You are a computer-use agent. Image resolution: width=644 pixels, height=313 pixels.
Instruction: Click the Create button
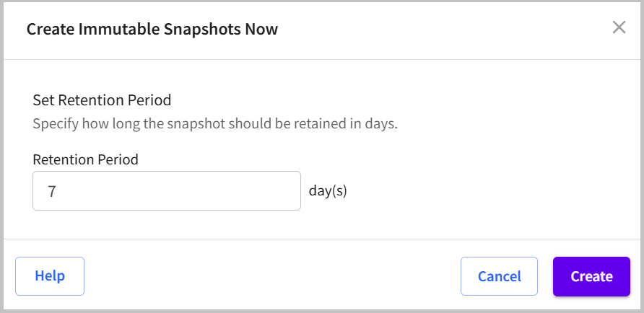coord(591,276)
